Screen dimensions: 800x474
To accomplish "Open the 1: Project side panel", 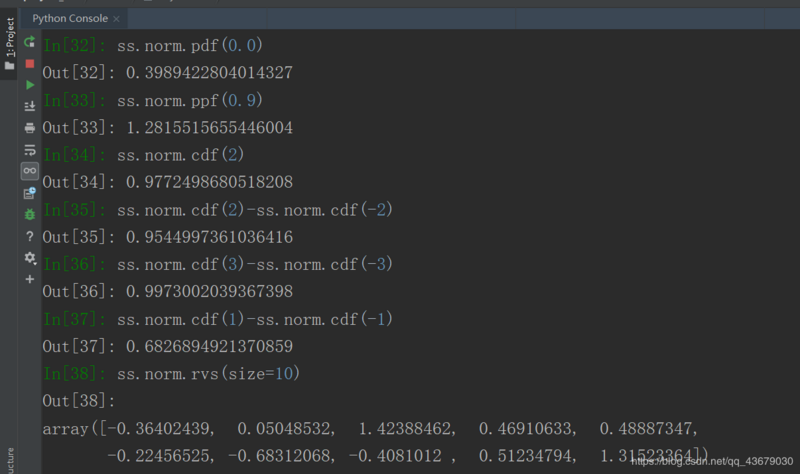I will (9, 43).
